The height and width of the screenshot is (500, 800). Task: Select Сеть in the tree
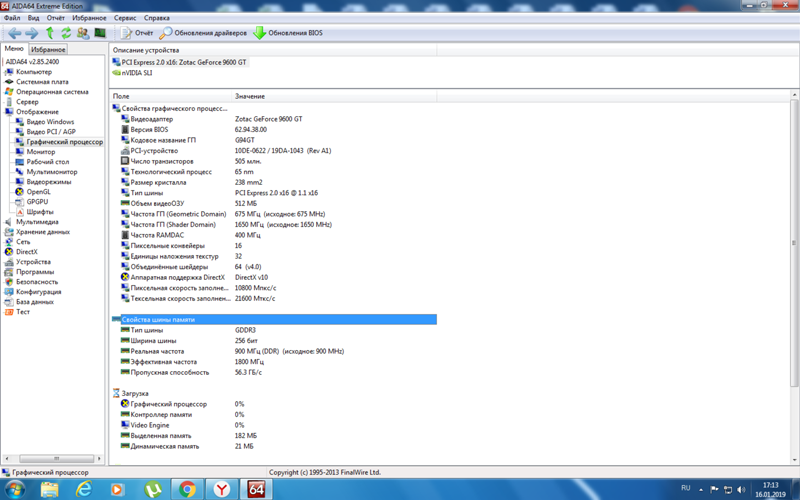[x=23, y=242]
